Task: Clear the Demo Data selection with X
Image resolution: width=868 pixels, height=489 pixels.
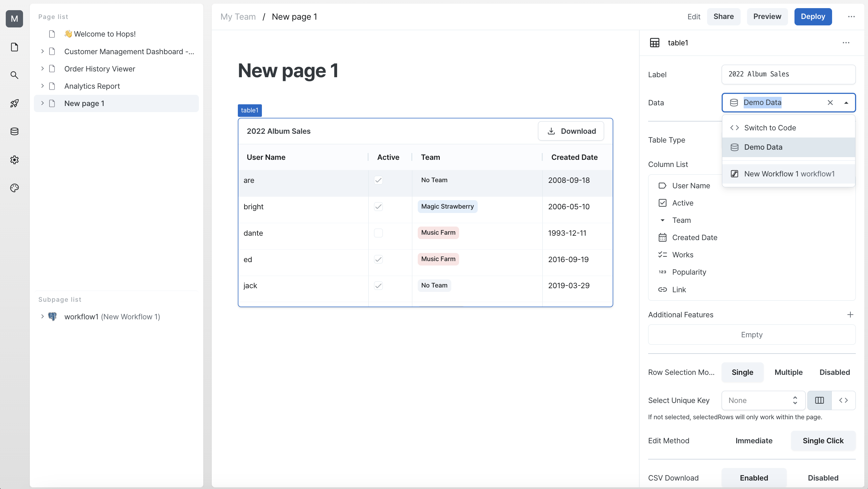Action: click(x=830, y=103)
